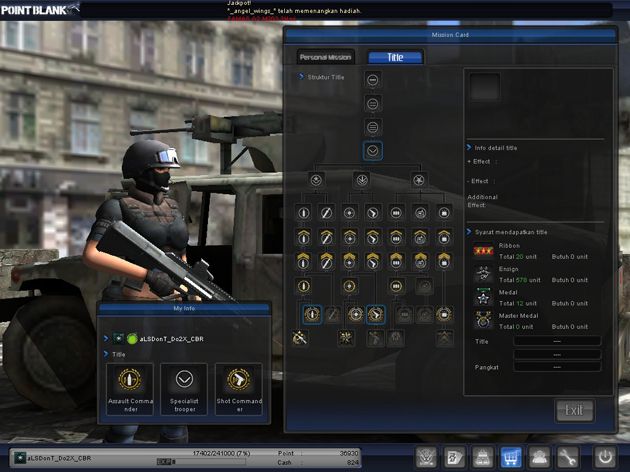This screenshot has height=472, width=630.
Task: Open the community people icon in bottom toolbar
Action: pos(539,457)
